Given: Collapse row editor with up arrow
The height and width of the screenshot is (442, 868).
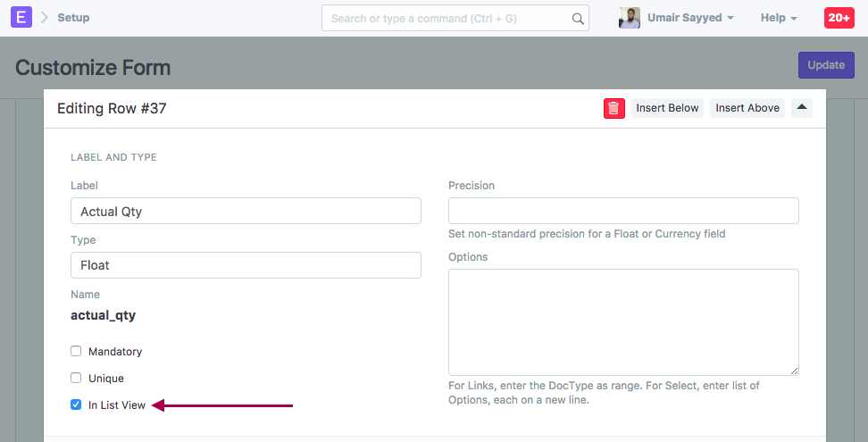Looking at the screenshot, I should click(801, 108).
